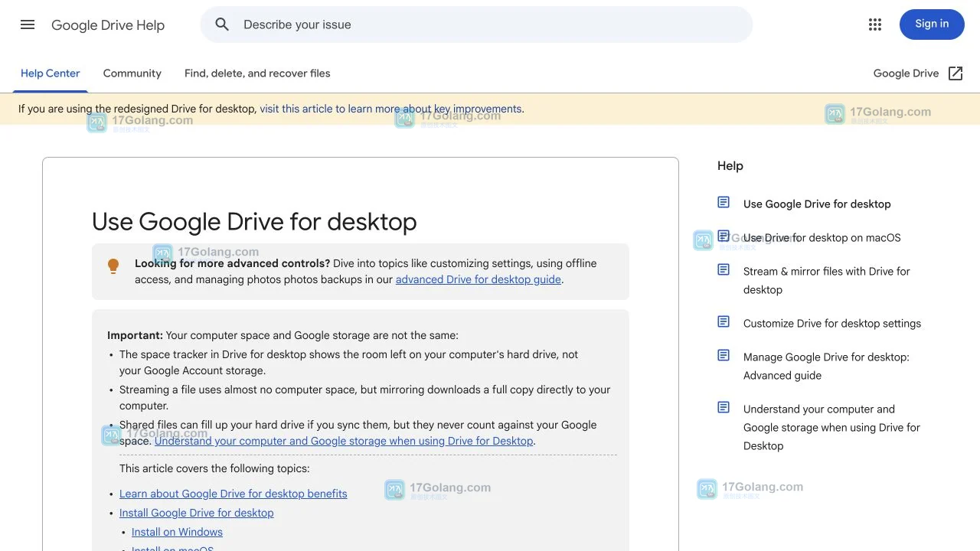Open the Google Drive product link
Image resolution: width=980 pixels, height=551 pixels.
pos(906,73)
